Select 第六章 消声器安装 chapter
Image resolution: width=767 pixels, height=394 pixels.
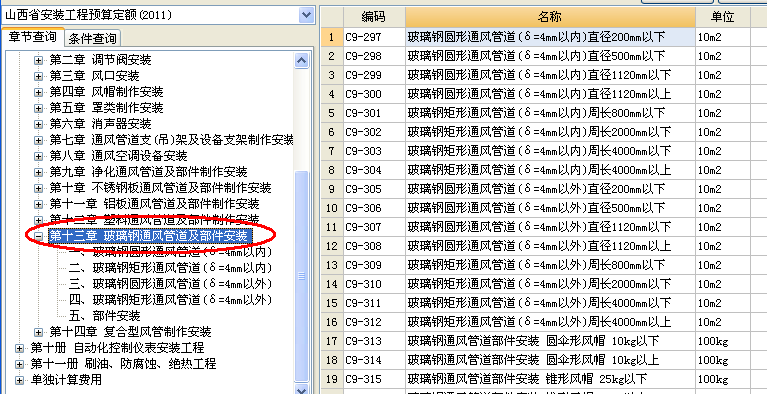pos(100,124)
